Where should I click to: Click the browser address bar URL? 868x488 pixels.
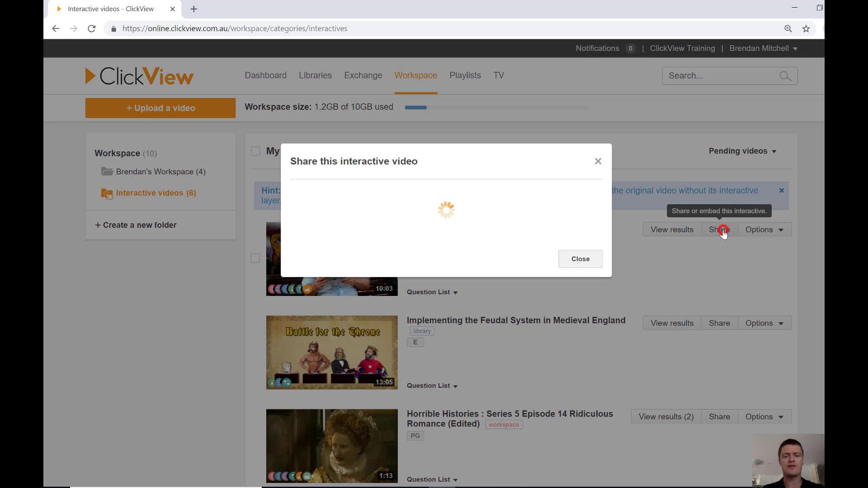tap(235, 28)
